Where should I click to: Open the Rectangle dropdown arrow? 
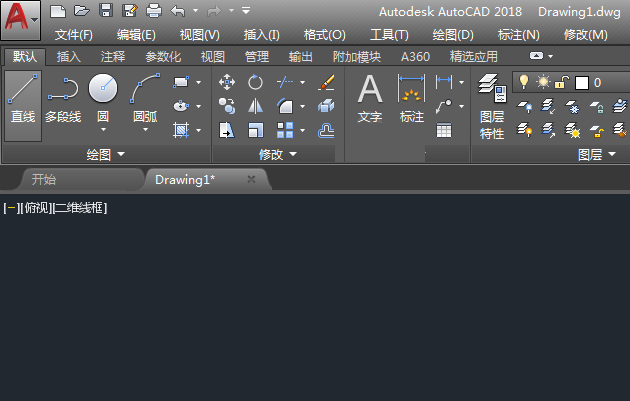tap(198, 82)
